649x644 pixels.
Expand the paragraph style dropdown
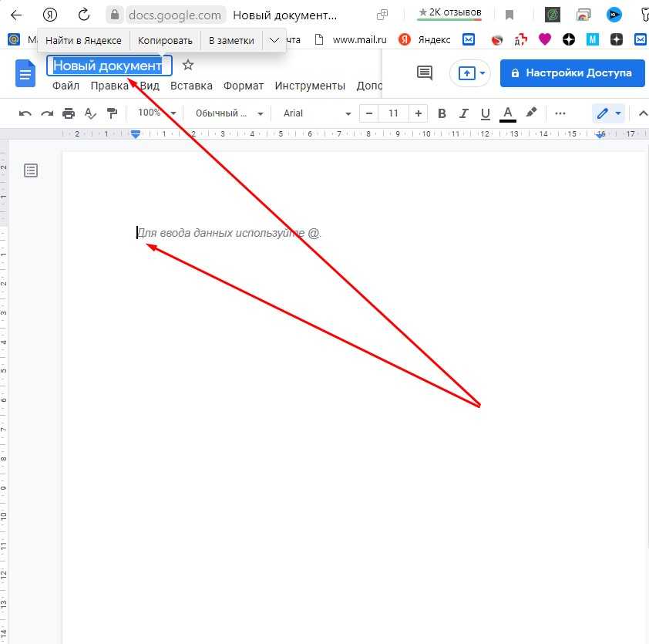(228, 113)
